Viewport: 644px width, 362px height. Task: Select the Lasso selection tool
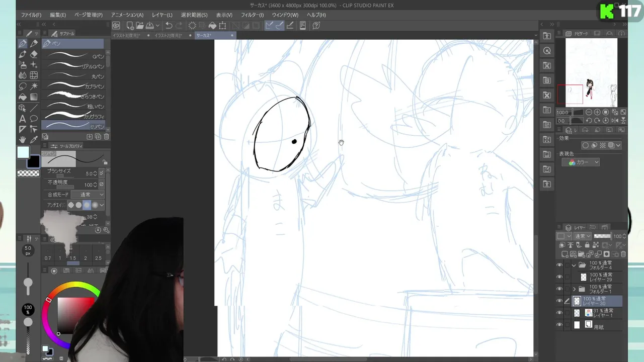[23, 86]
